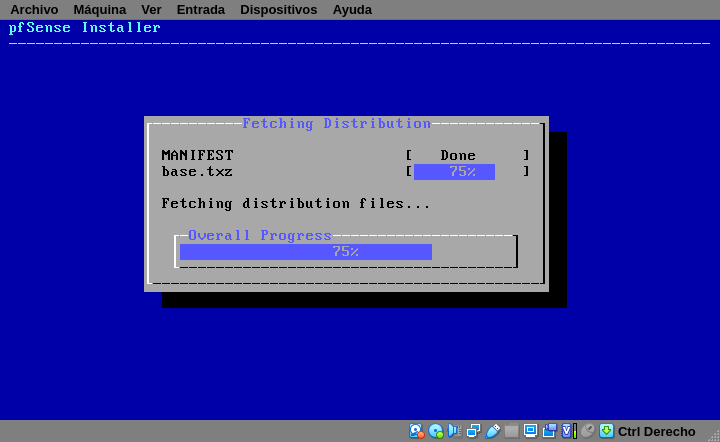This screenshot has height=442, width=720.
Task: Open the Máquina menu
Action: coord(100,10)
